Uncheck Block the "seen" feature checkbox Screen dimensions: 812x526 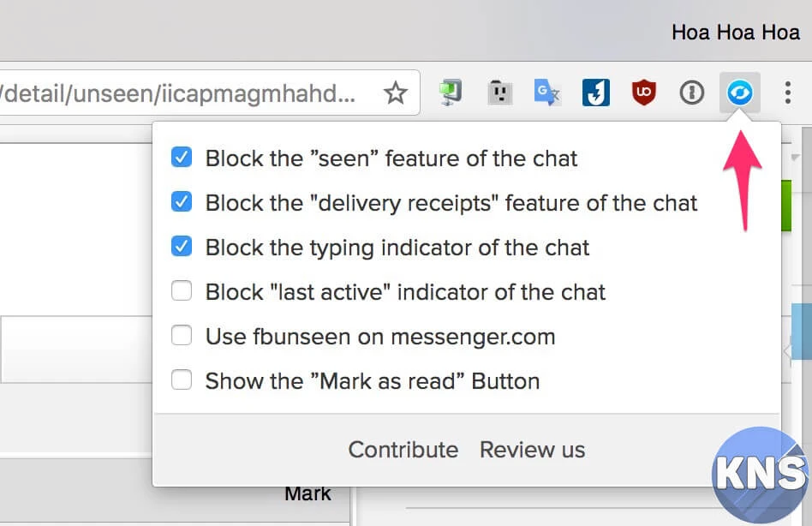[182, 158]
